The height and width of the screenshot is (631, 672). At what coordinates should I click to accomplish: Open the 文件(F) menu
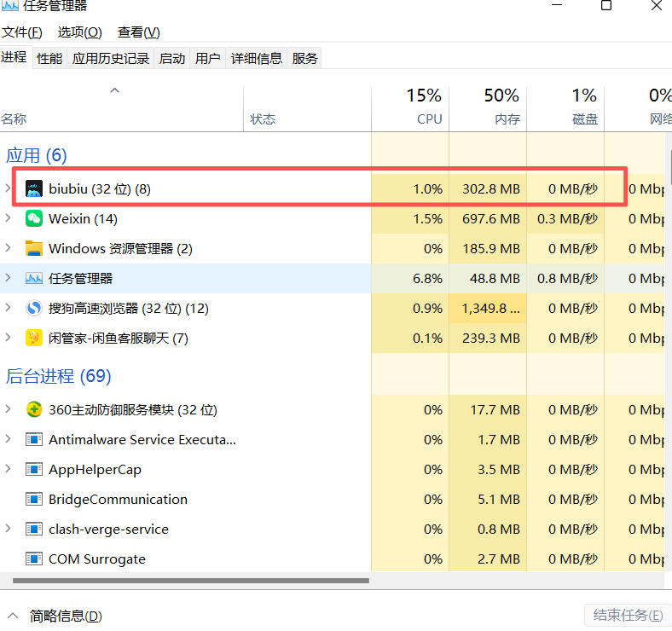[22, 32]
